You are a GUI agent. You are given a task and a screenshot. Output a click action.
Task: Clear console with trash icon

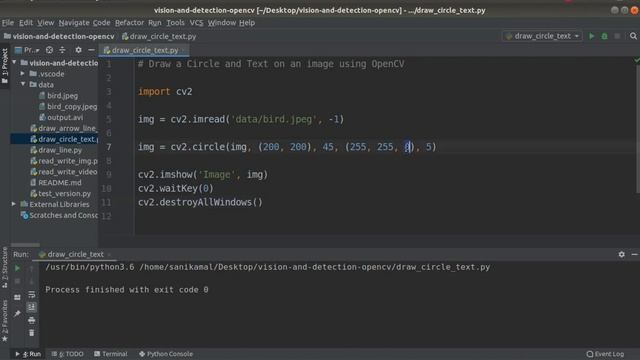pyautogui.click(x=31, y=333)
